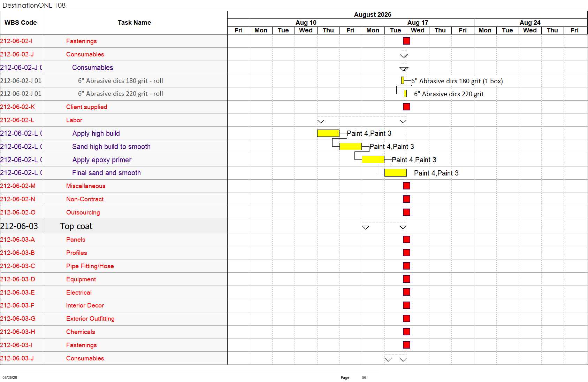The width and height of the screenshot is (588, 382).
Task: Click the 6" Abrasive dics 220 grit bar label
Action: click(449, 94)
